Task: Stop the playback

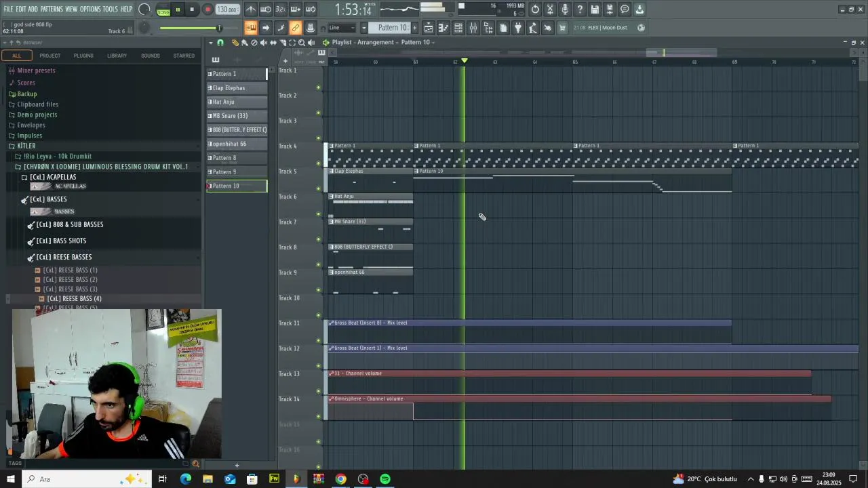Action: [192, 9]
